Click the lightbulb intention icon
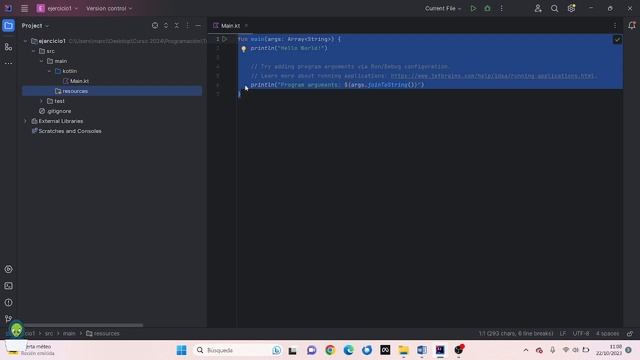 click(244, 49)
